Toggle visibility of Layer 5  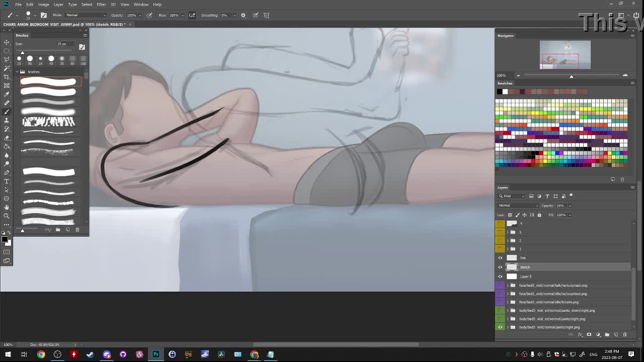500,277
